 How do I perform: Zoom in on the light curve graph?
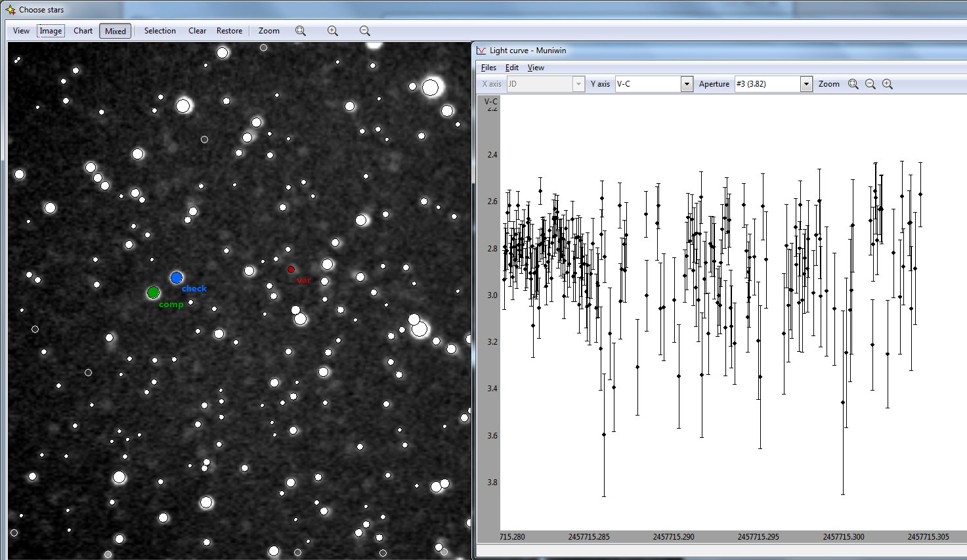tap(888, 84)
